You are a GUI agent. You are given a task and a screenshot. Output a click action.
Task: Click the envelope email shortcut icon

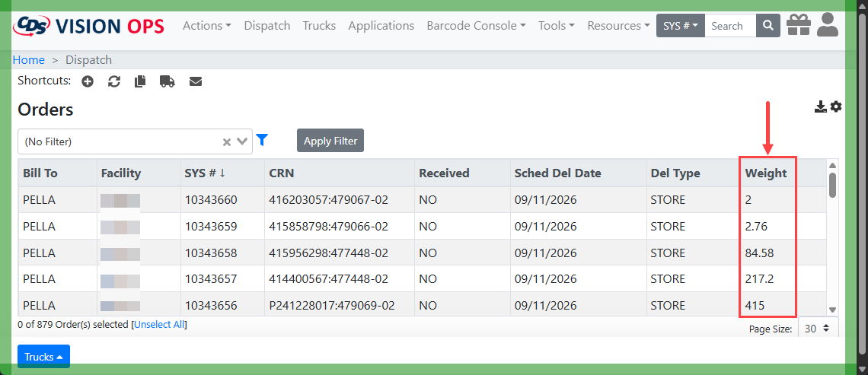point(196,81)
